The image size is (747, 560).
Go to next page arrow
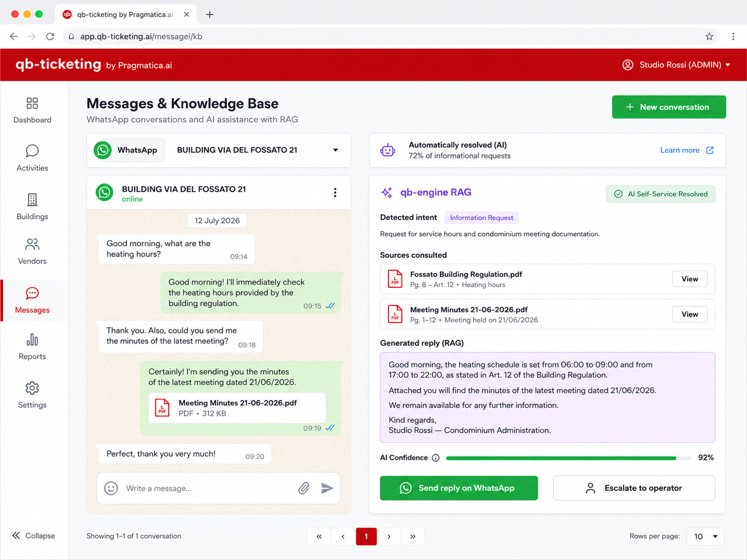[389, 536]
